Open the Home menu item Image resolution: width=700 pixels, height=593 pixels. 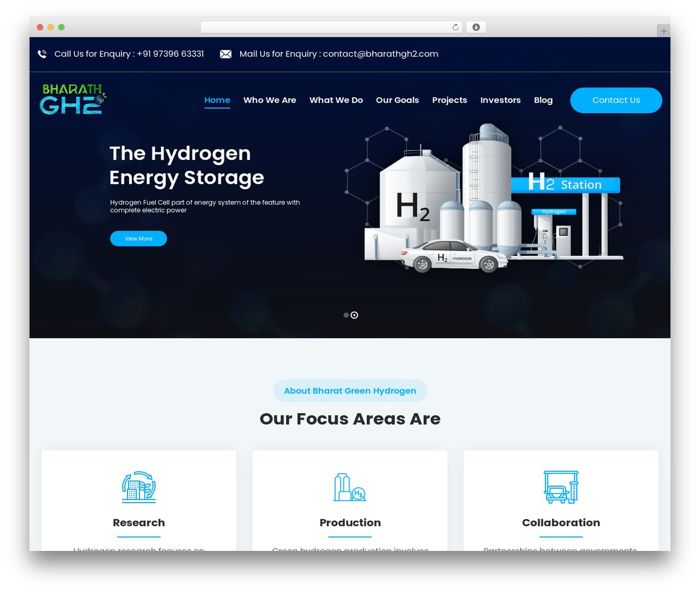click(217, 100)
